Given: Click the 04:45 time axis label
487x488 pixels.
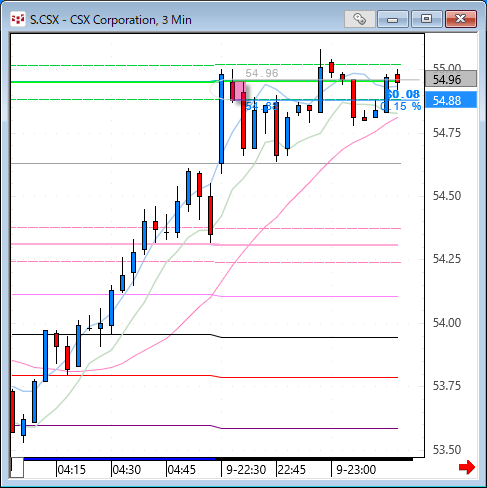Looking at the screenshot, I should tap(182, 470).
